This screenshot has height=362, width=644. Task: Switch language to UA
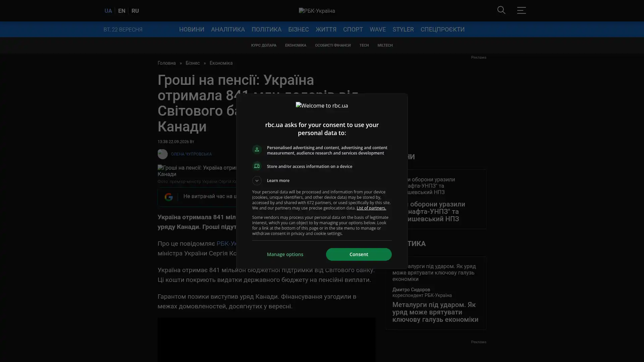tap(108, 11)
